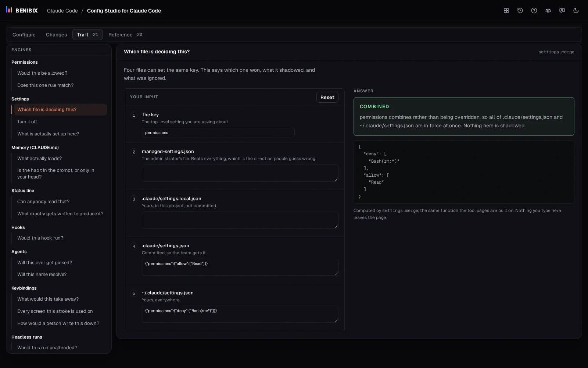Open the feedback heart chat icon

coord(562,11)
